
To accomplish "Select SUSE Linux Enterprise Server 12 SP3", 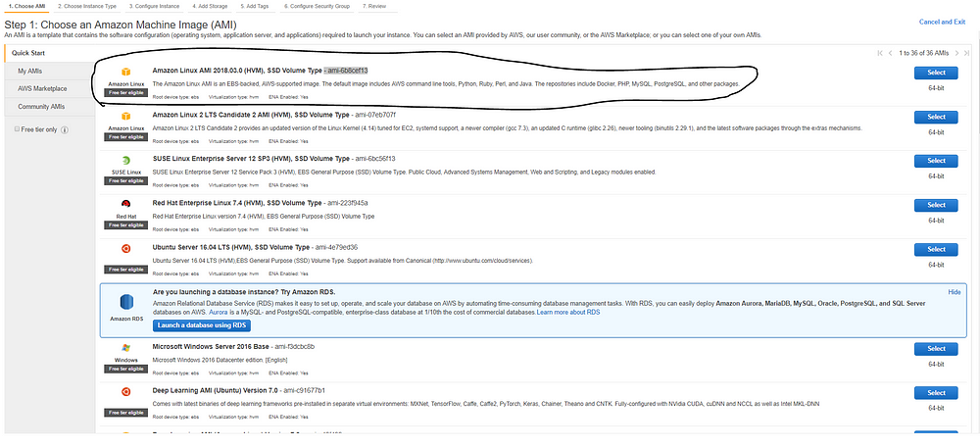I will 936,161.
